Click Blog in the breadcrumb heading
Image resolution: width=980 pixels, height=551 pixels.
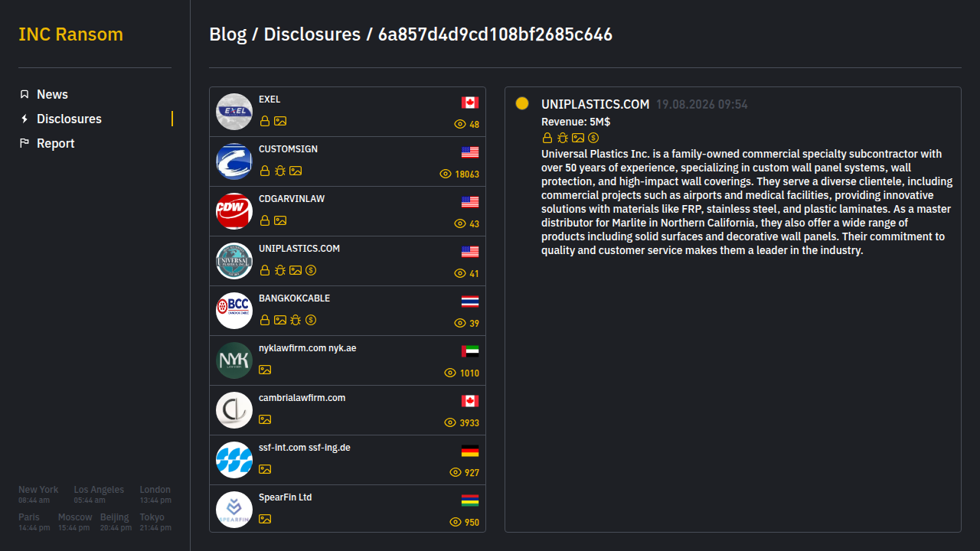point(228,34)
